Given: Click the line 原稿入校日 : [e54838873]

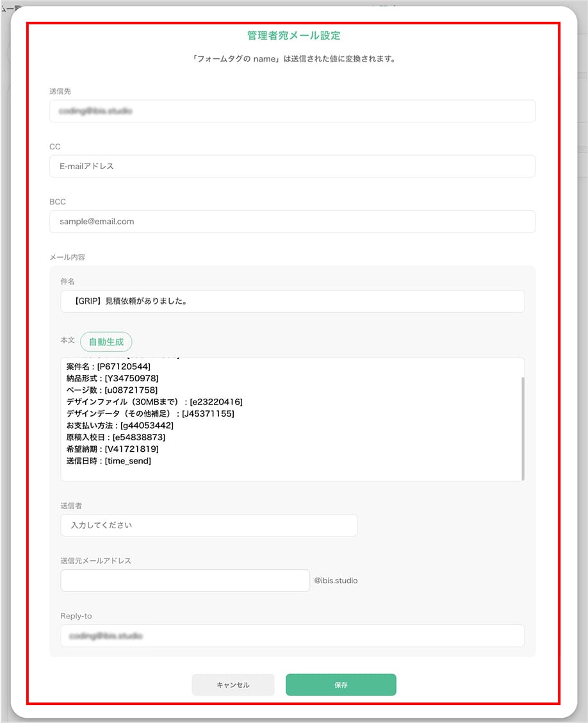Looking at the screenshot, I should click(116, 437).
